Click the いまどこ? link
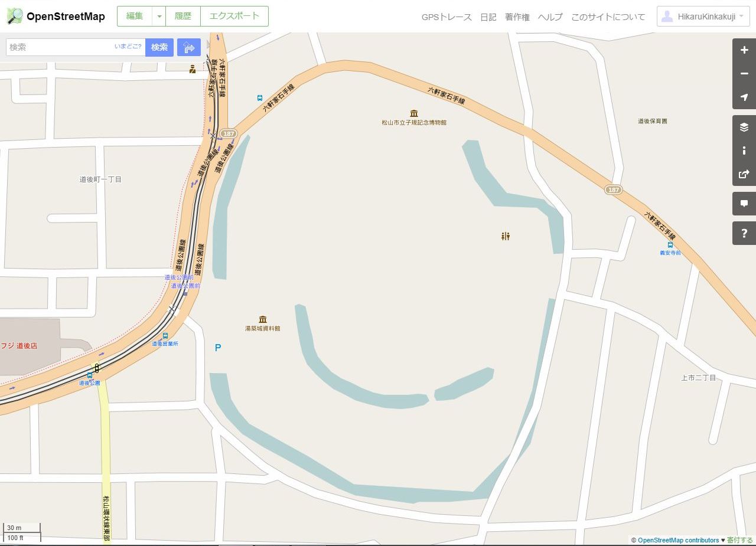This screenshot has height=546, width=756. click(128, 46)
